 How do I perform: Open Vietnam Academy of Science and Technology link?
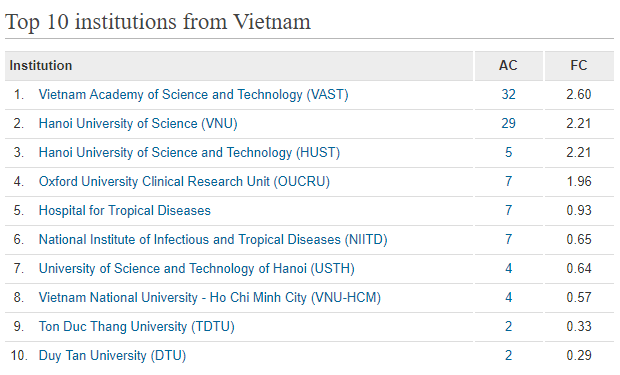193,95
